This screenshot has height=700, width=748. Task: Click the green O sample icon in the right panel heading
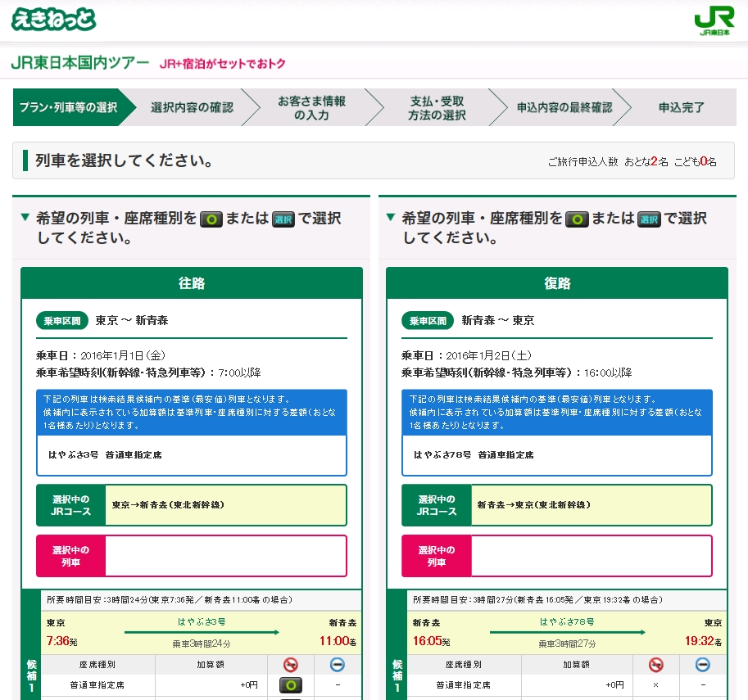click(x=578, y=219)
